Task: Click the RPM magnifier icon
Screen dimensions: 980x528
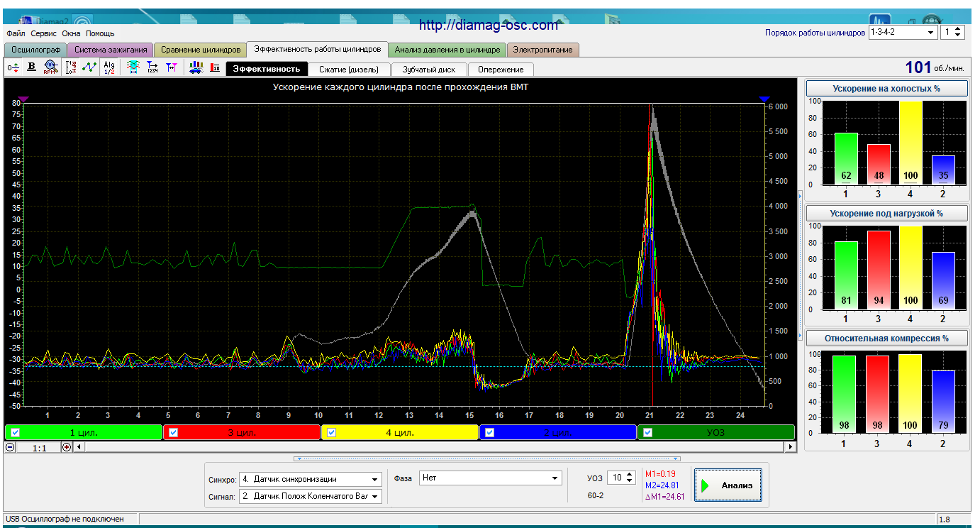Action: click(x=50, y=67)
